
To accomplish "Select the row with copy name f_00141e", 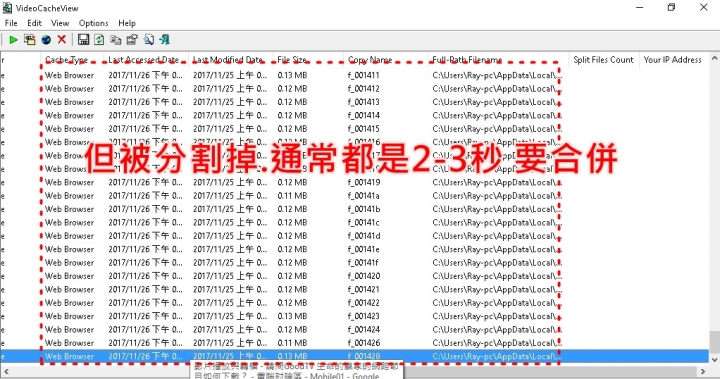I will pos(354,249).
